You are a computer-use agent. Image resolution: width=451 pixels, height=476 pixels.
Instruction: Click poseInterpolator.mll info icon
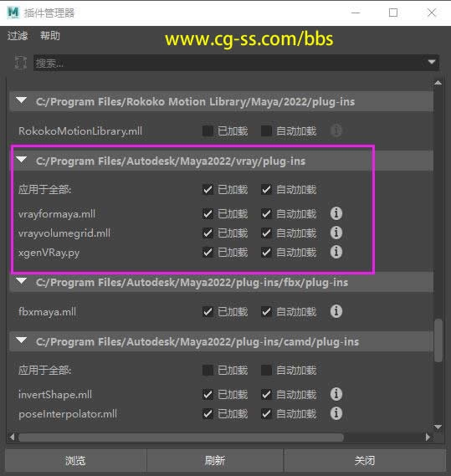click(x=336, y=413)
